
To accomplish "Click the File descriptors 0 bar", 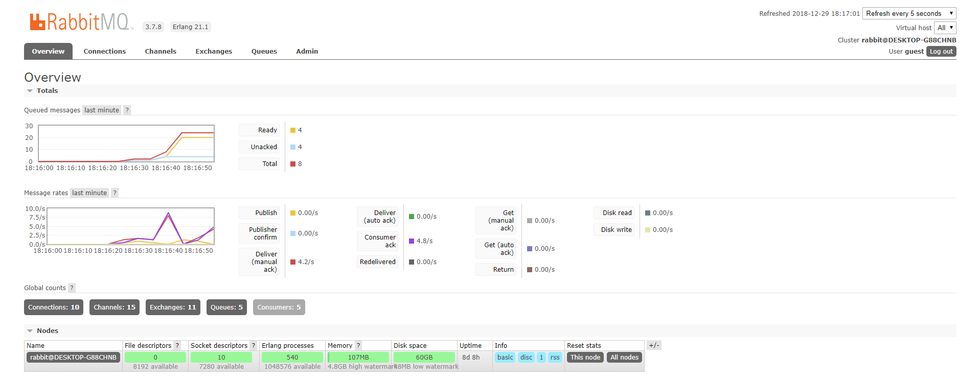I will click(x=155, y=358).
